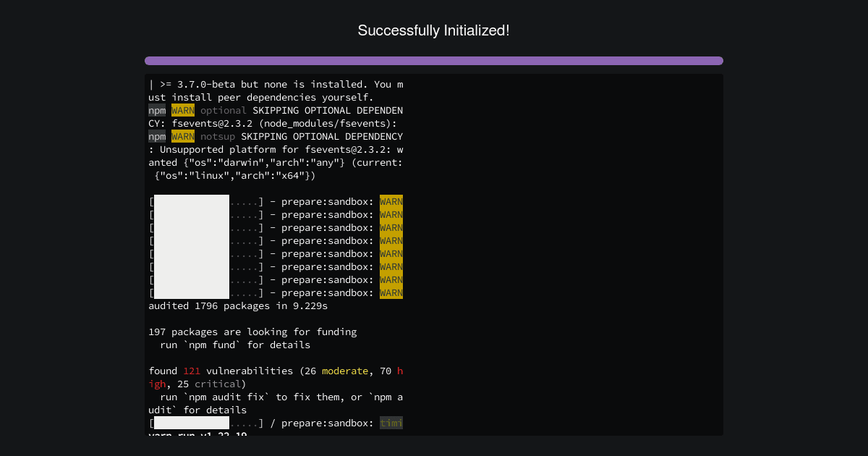Click the red '121' vulnerabilities count

coord(192,371)
